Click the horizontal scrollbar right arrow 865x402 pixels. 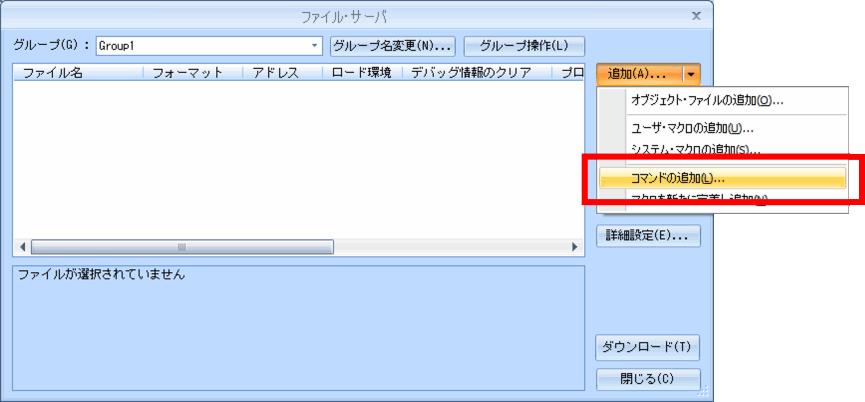574,246
